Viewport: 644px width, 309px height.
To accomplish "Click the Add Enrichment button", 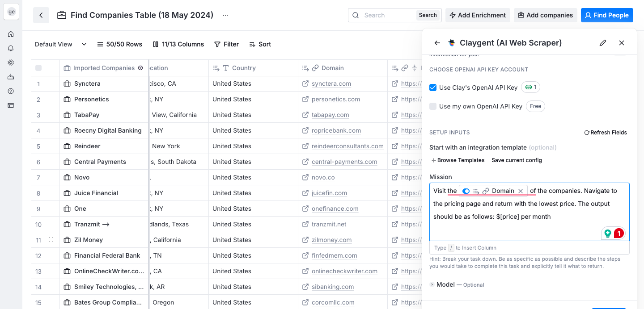I will click(x=477, y=15).
